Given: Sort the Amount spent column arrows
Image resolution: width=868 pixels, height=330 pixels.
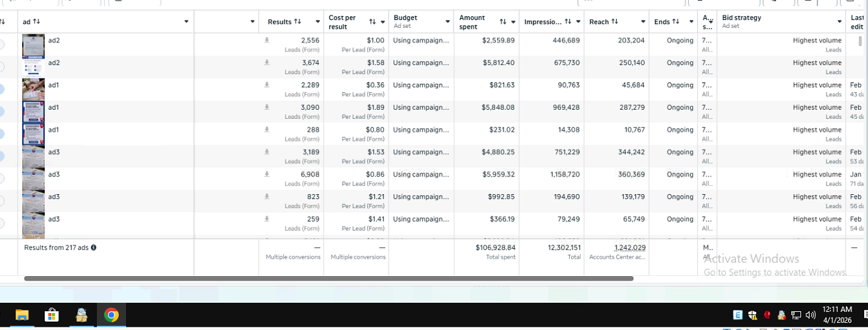Looking at the screenshot, I should coord(503,22).
